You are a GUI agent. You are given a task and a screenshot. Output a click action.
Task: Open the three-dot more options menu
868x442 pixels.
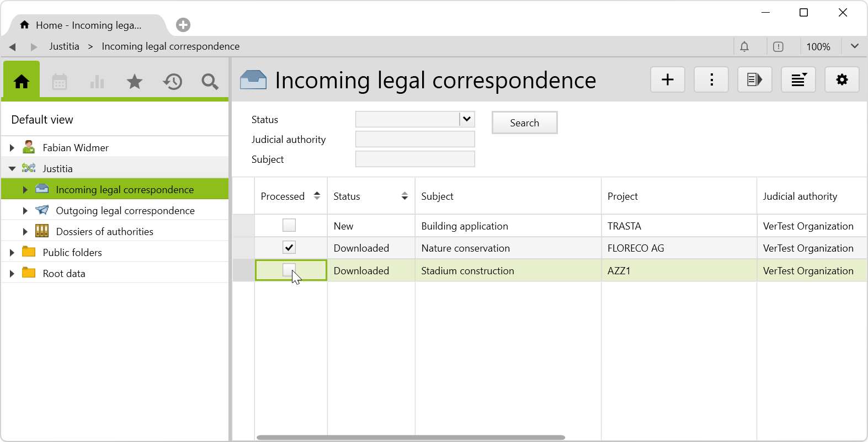[x=711, y=80]
